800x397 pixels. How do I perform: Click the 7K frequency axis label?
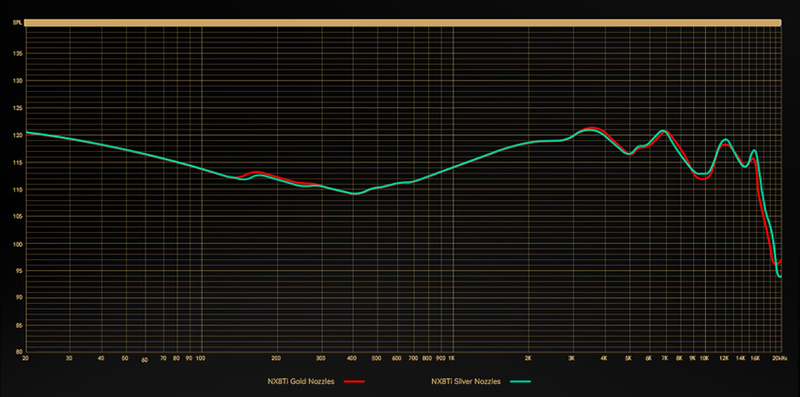pyautogui.click(x=665, y=358)
